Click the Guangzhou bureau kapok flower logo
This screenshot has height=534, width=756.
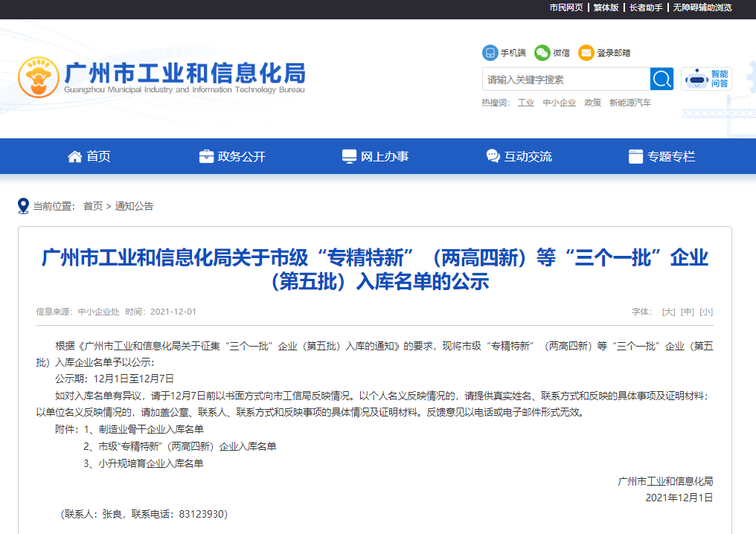coord(39,77)
